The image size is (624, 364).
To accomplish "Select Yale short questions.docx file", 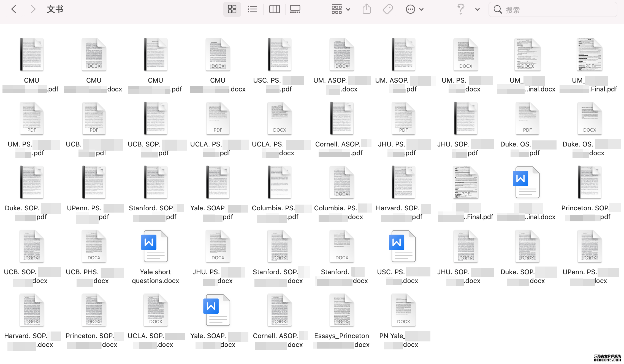I will (x=155, y=246).
